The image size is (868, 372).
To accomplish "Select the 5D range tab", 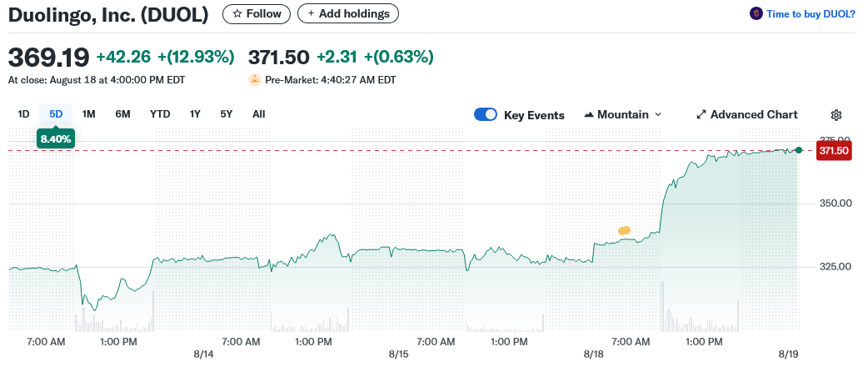I will (x=56, y=114).
